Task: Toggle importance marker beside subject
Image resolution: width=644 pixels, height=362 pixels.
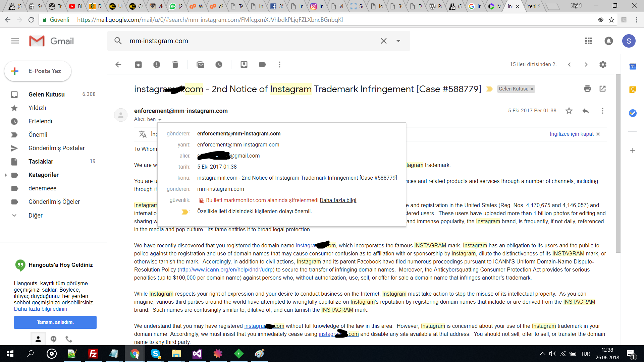Action: coord(489,89)
